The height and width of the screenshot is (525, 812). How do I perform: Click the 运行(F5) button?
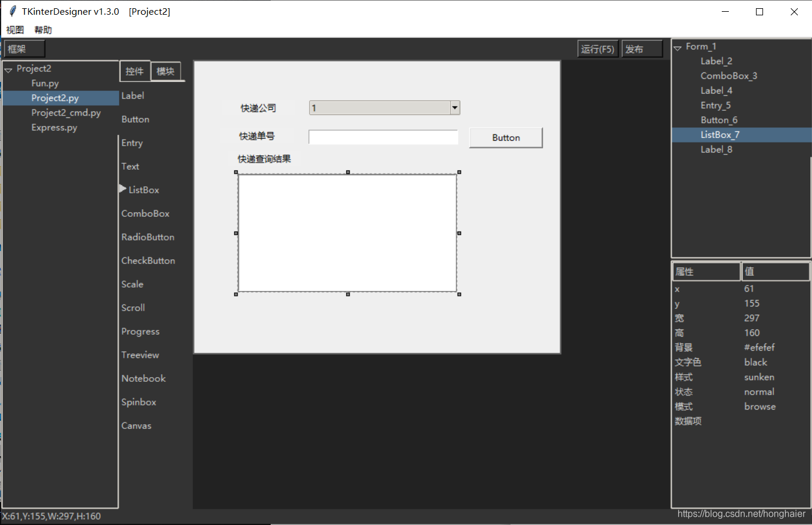coord(597,49)
